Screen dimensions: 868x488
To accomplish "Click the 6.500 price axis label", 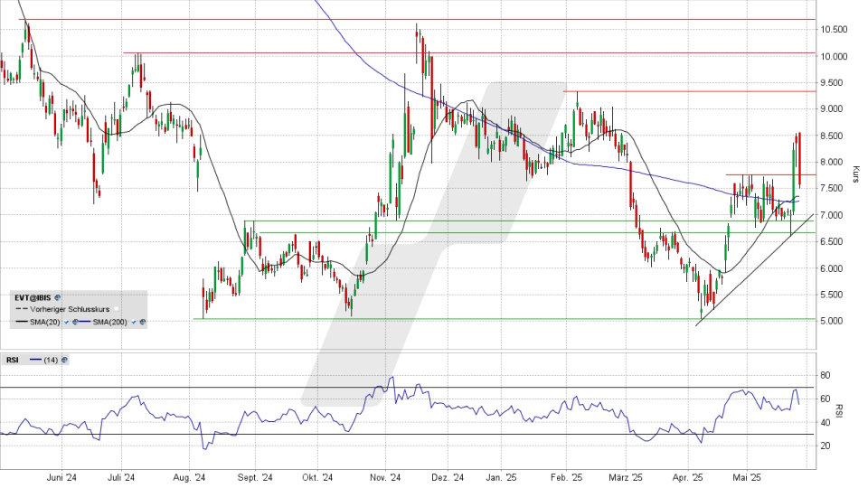I will point(834,242).
